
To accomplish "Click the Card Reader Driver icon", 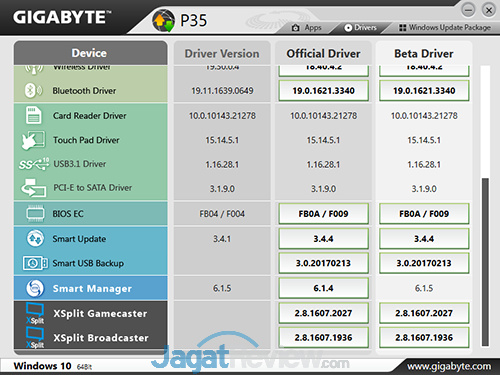I will click(x=34, y=115).
